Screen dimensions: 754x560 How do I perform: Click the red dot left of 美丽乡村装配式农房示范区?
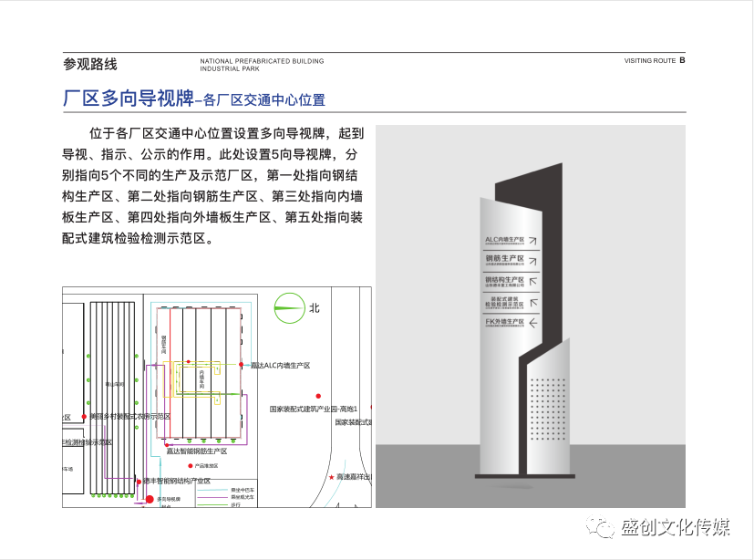tap(84, 417)
